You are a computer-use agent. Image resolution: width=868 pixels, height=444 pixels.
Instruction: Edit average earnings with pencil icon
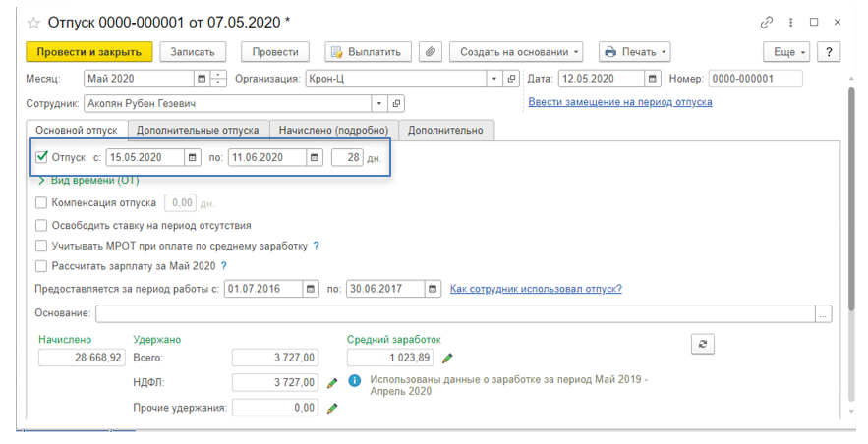448,359
